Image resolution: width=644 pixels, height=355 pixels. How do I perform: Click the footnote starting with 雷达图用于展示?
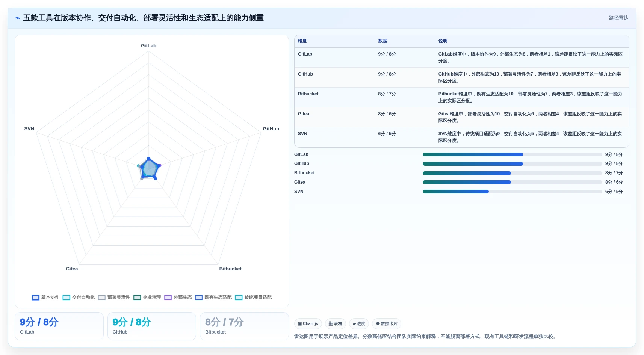425,337
